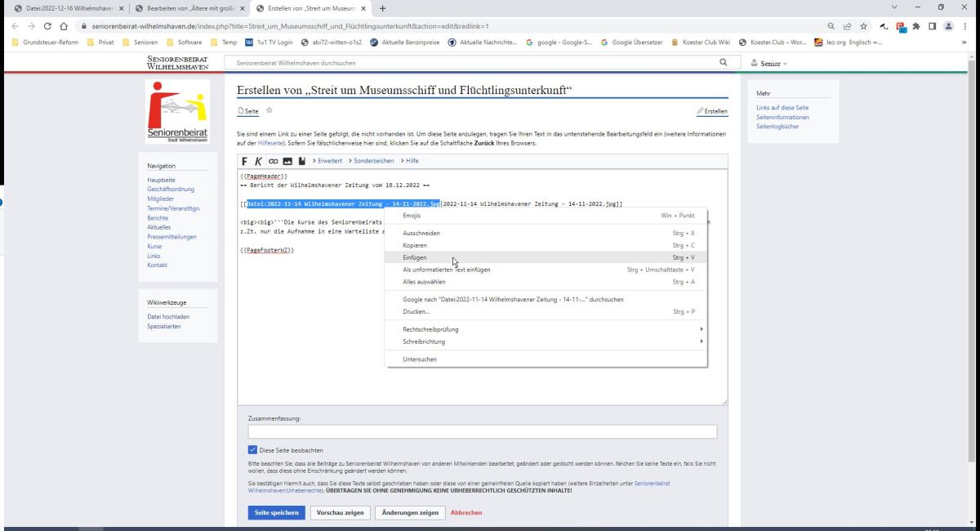Open the Chrome extensions puzzle icon
This screenshot has width=980, height=531.
click(916, 26)
